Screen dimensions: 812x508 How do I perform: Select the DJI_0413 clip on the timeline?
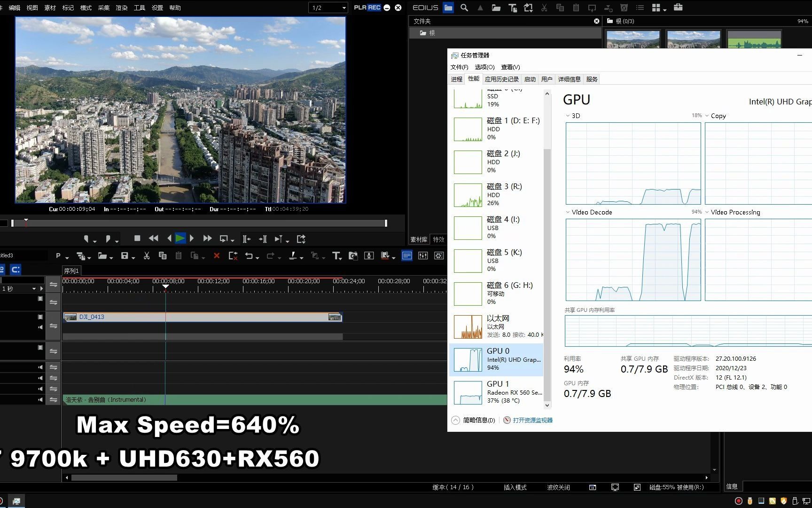[203, 317]
